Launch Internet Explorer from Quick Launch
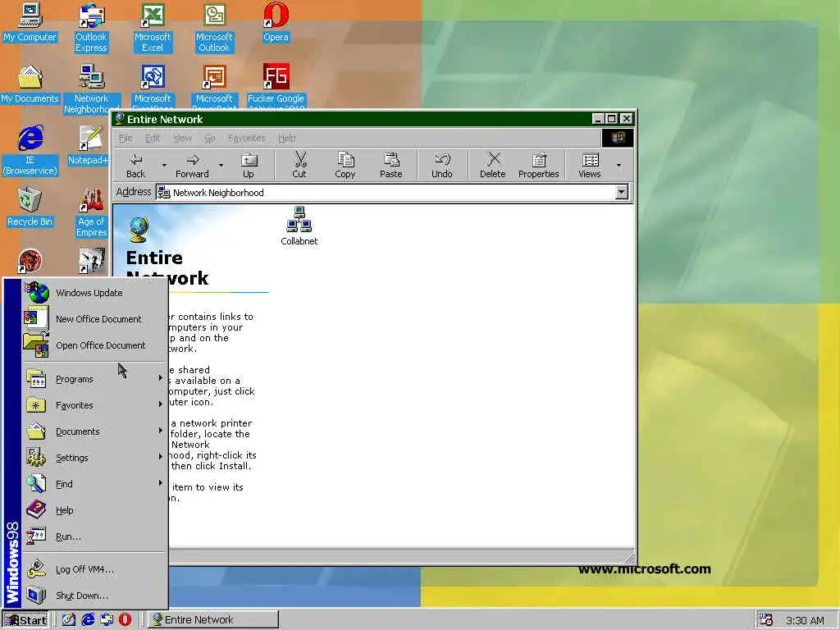The image size is (840, 630). pos(87,620)
